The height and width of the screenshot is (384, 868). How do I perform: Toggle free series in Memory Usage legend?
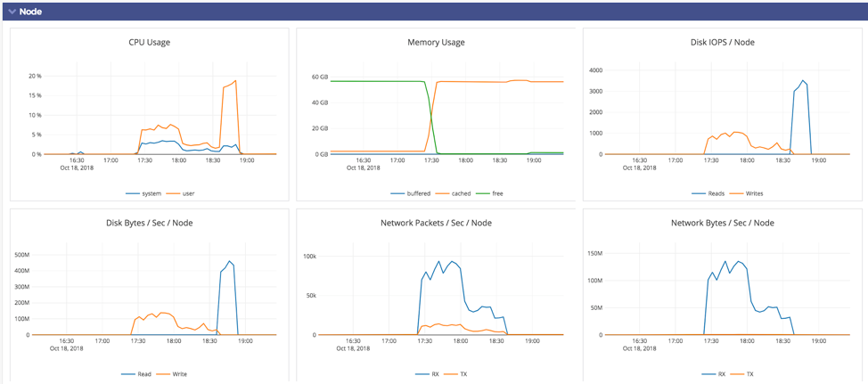coord(496,193)
